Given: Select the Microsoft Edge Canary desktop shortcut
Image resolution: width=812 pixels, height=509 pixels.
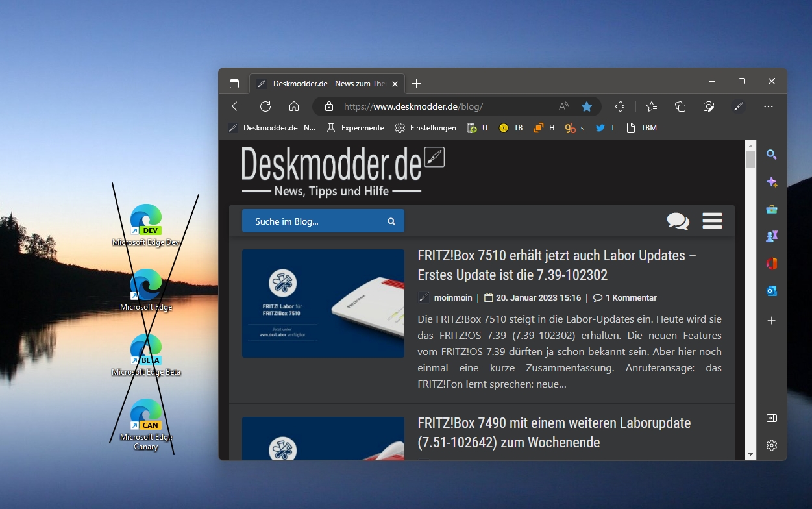Looking at the screenshot, I should point(146,425).
